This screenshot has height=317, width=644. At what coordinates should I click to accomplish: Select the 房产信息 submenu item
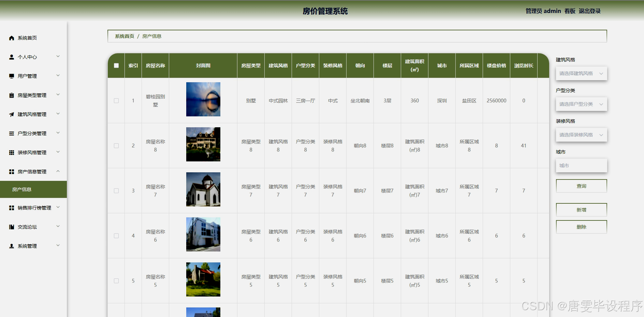click(33, 189)
